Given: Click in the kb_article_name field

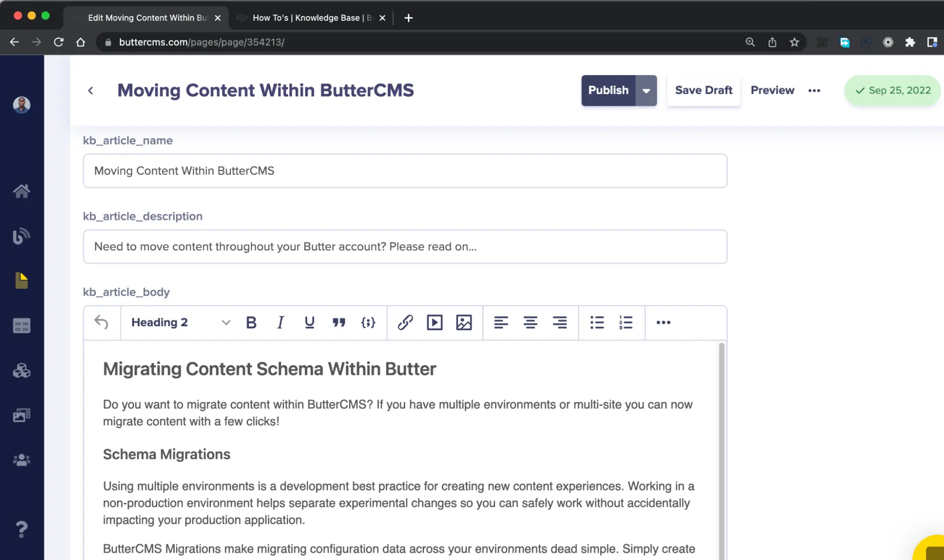Looking at the screenshot, I should point(405,171).
